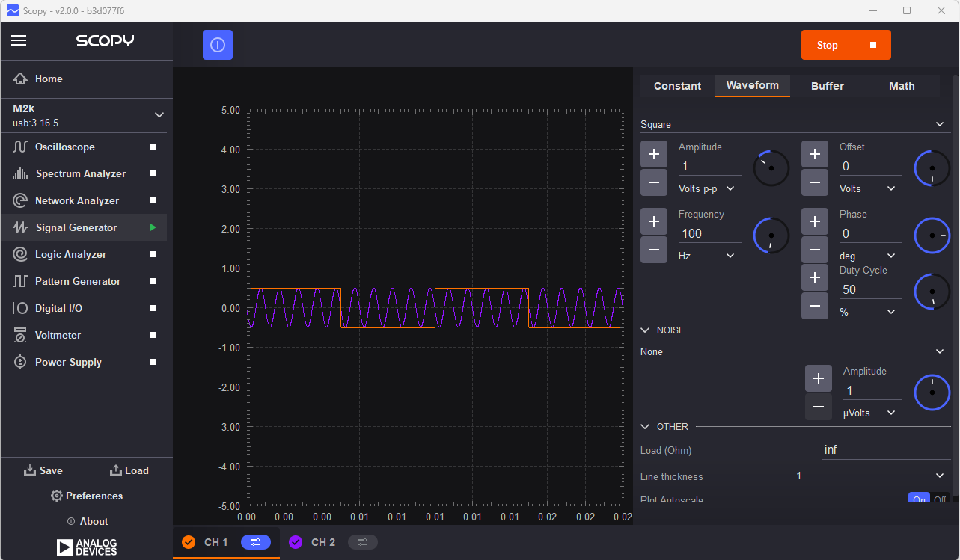The width and height of the screenshot is (960, 560).
Task: Click the Analog Devices logo
Action: [x=87, y=547]
